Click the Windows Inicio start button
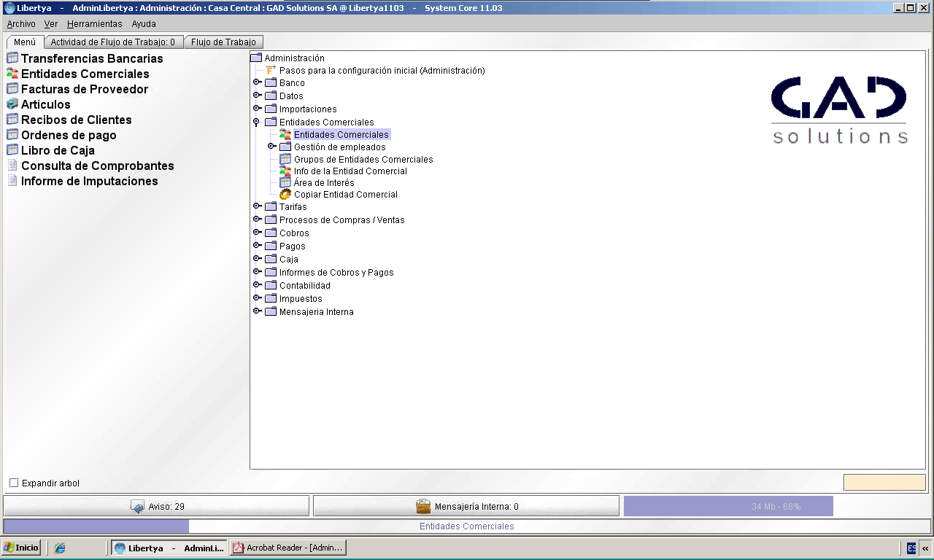934x560 pixels. click(21, 548)
